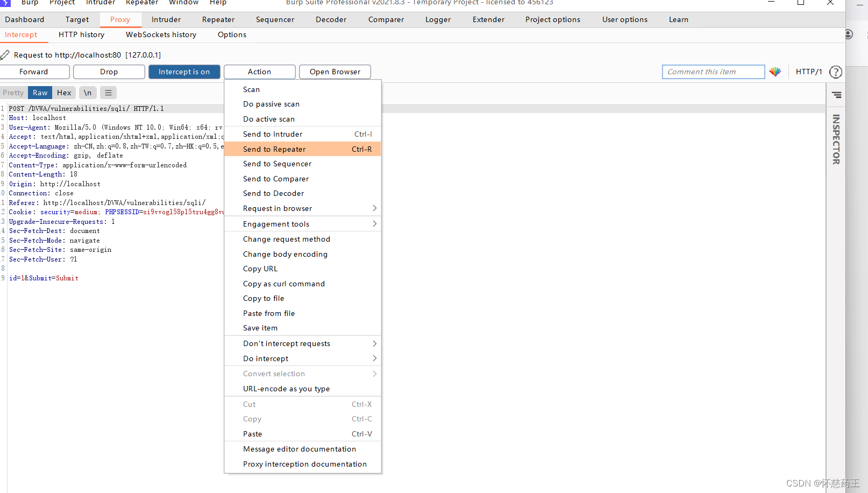Toggle the \n non-printable characters button

[88, 93]
